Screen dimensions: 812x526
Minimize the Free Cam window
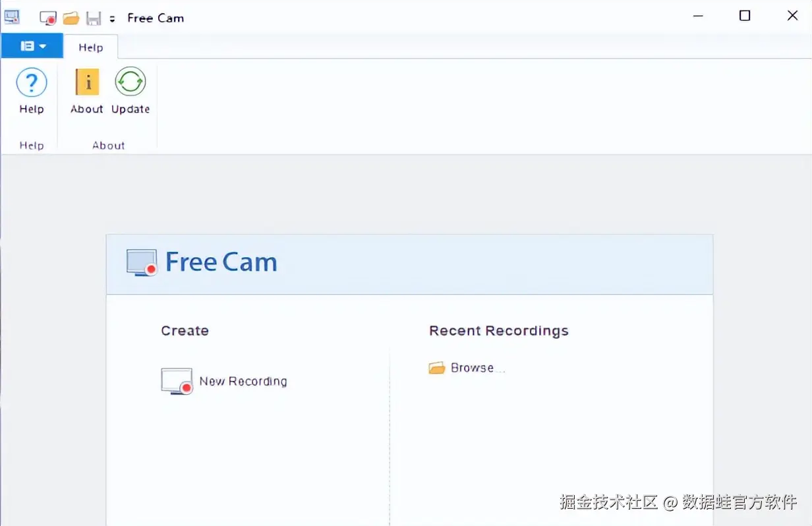click(697, 16)
